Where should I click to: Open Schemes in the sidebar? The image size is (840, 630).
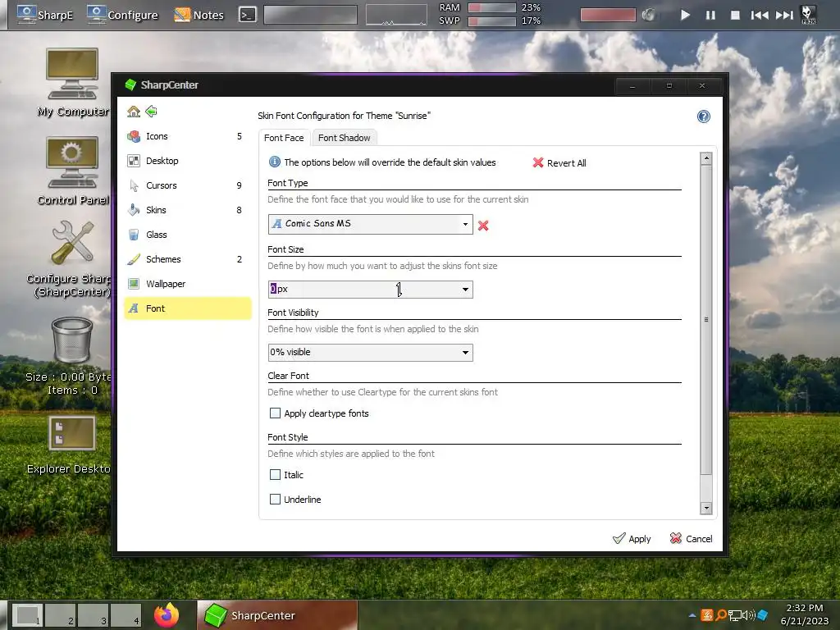click(x=187, y=259)
